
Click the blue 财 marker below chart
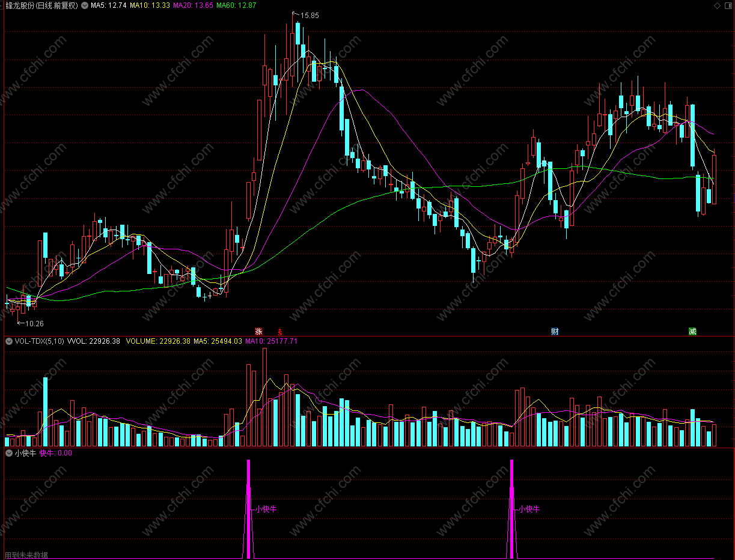point(555,332)
